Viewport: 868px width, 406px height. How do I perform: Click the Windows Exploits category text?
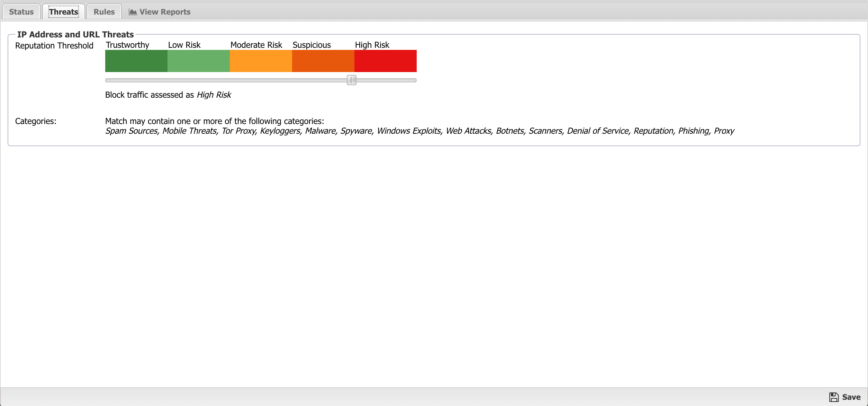pyautogui.click(x=409, y=131)
